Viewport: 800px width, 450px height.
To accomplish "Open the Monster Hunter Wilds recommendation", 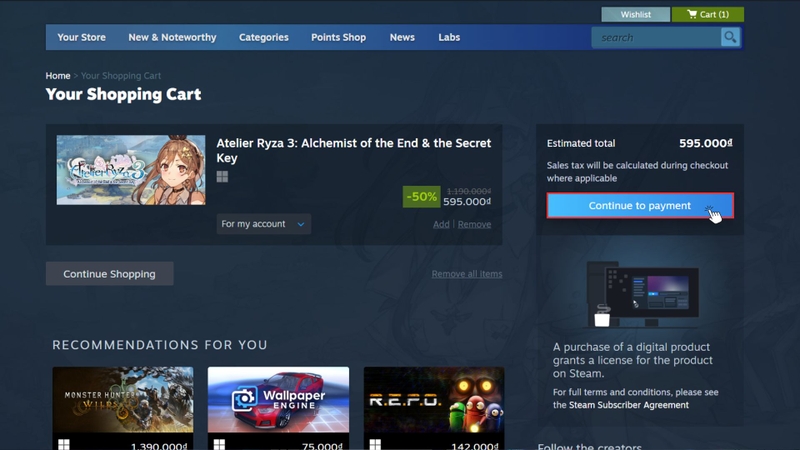I will (123, 399).
